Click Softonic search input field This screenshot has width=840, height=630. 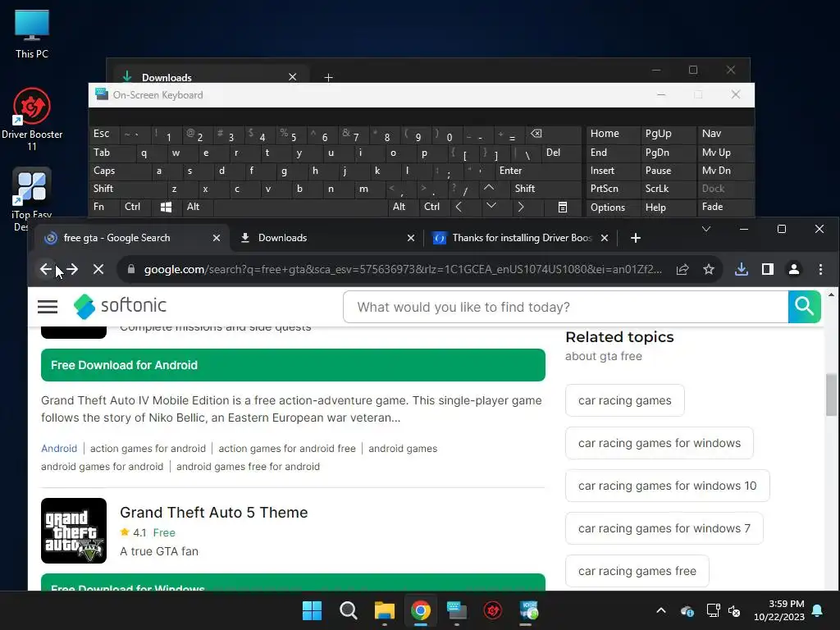pos(566,307)
